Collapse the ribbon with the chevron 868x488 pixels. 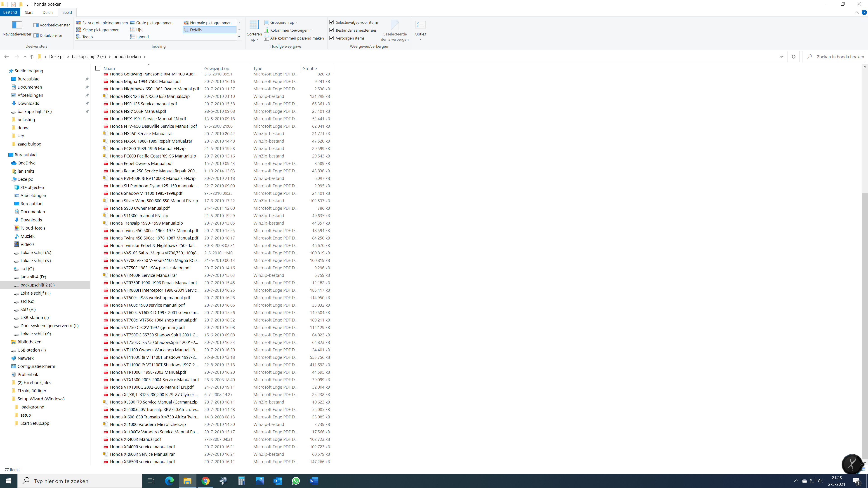856,12
